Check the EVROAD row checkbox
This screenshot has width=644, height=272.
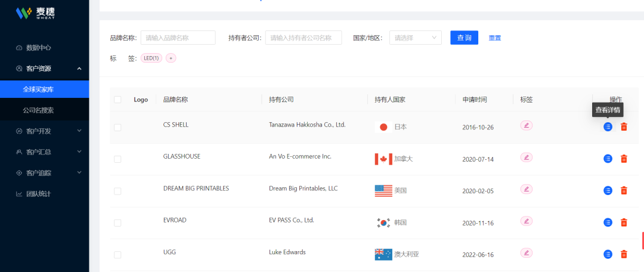117,222
